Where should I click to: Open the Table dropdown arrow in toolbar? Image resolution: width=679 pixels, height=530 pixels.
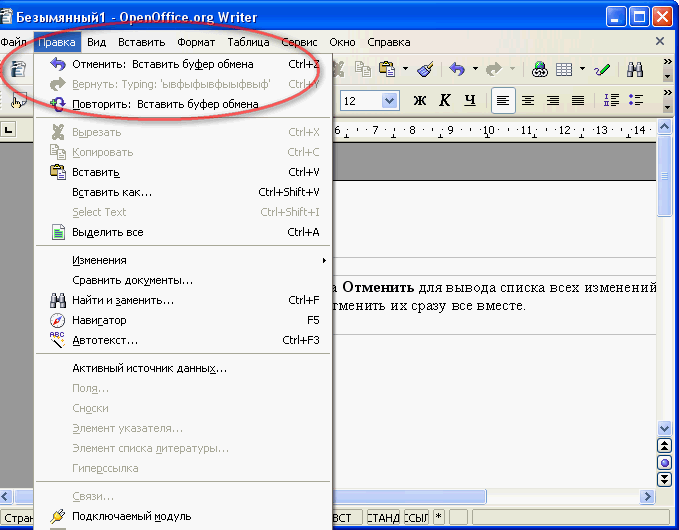pos(582,68)
